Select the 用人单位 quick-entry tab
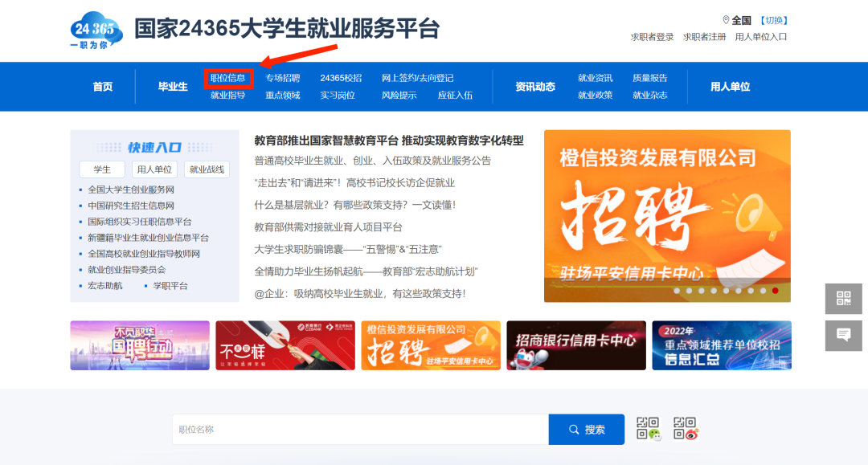The height and width of the screenshot is (465, 868). (x=154, y=169)
